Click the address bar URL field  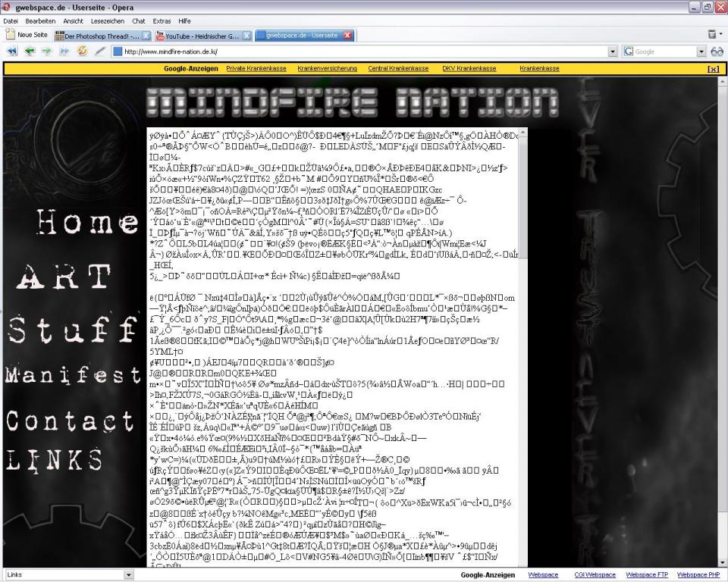pyautogui.click(x=365, y=52)
